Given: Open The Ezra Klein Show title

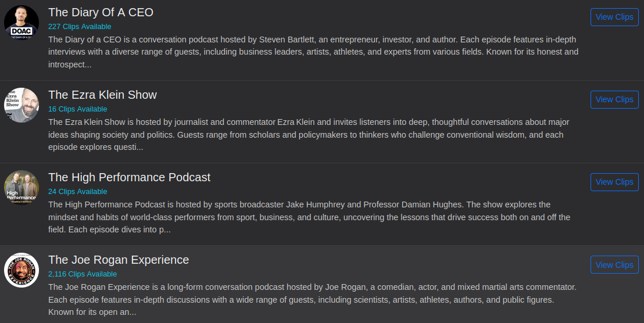Looking at the screenshot, I should point(102,95).
